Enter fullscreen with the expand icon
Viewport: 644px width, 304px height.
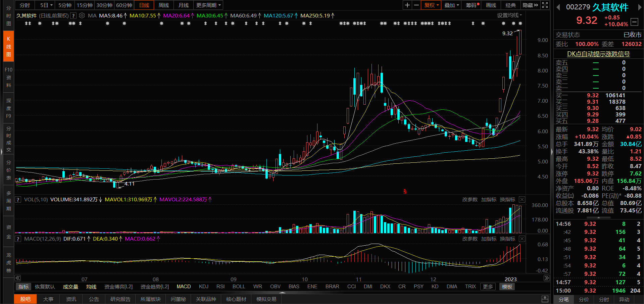[545, 5]
